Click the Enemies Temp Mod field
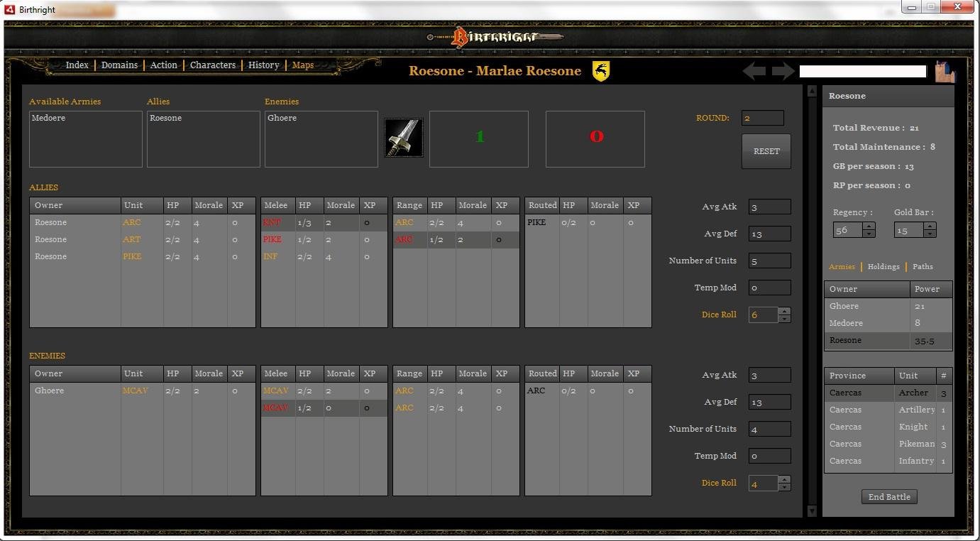 pyautogui.click(x=770, y=456)
